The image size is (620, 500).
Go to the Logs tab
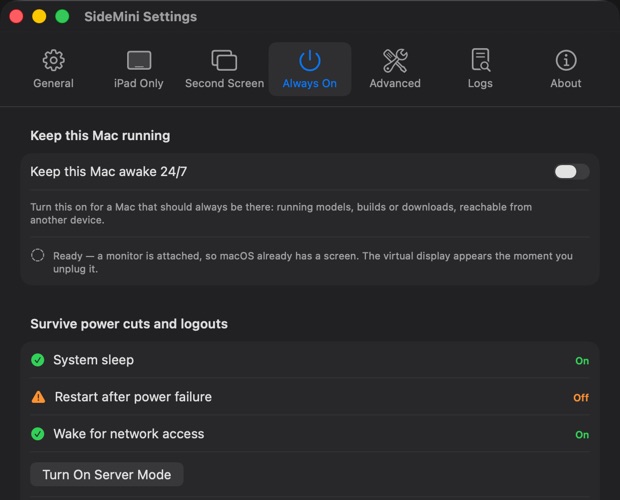pyautogui.click(x=480, y=69)
